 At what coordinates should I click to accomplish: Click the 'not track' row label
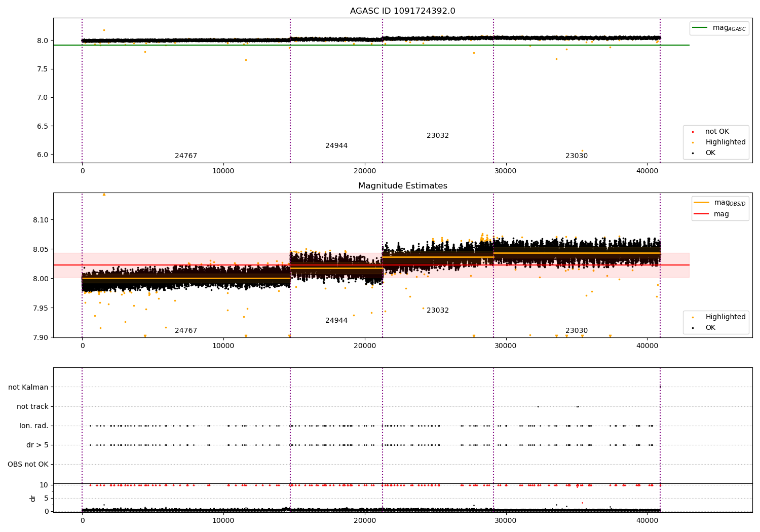tap(32, 407)
